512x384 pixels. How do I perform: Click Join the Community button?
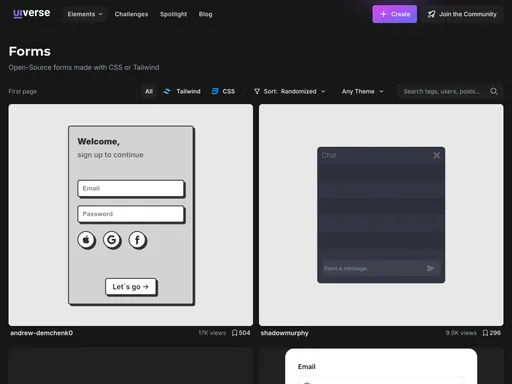click(x=462, y=14)
